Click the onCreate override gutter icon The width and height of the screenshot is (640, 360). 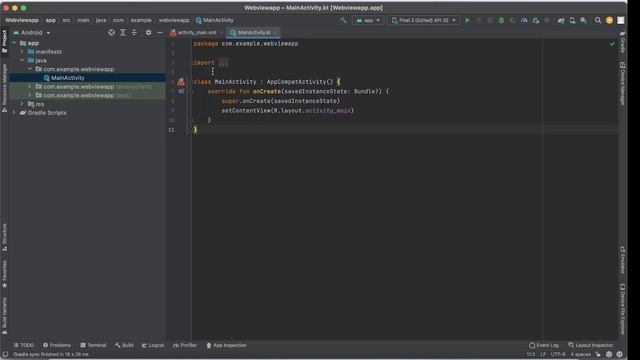coord(181,91)
